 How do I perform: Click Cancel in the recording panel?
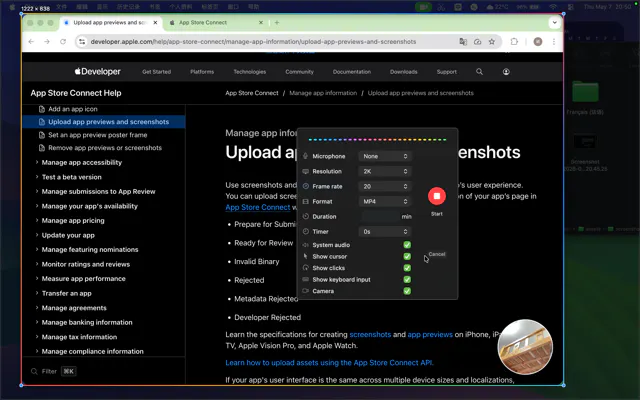(436, 254)
